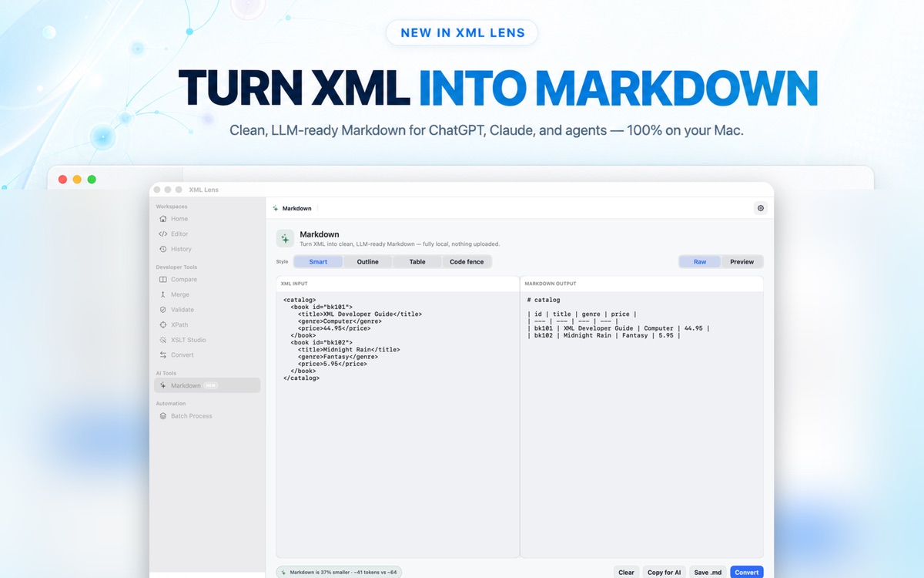Image resolution: width=924 pixels, height=578 pixels.
Task: Open the Home workspace in the sidebar
Action: (x=206, y=219)
